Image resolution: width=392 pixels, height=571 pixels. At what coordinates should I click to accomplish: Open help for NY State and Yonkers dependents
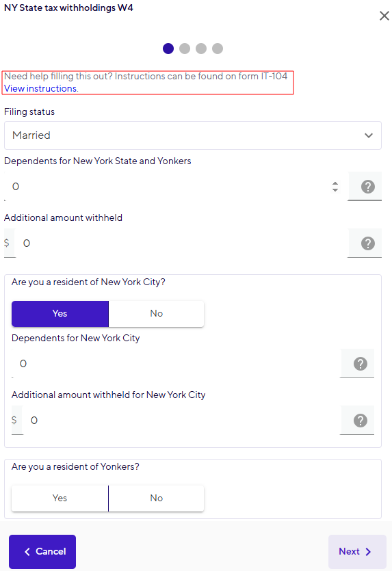pos(367,187)
